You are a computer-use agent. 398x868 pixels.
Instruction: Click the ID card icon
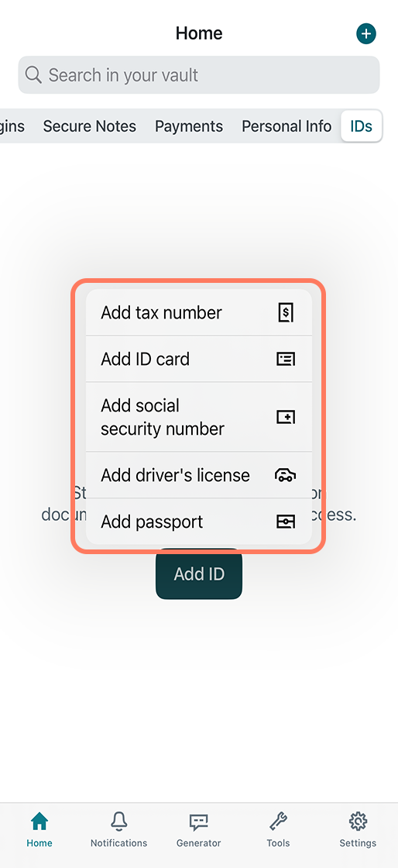(286, 360)
